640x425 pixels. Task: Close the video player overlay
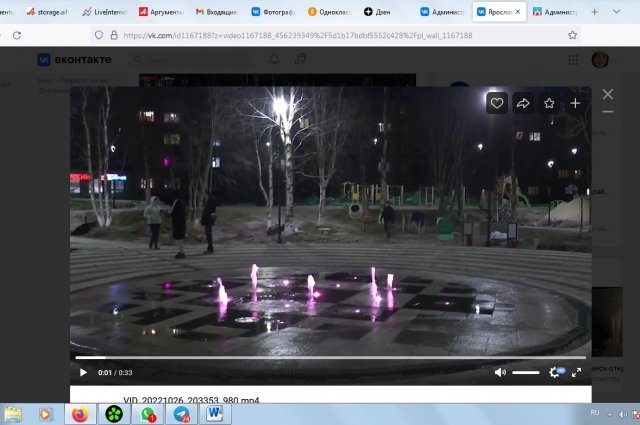tap(608, 94)
